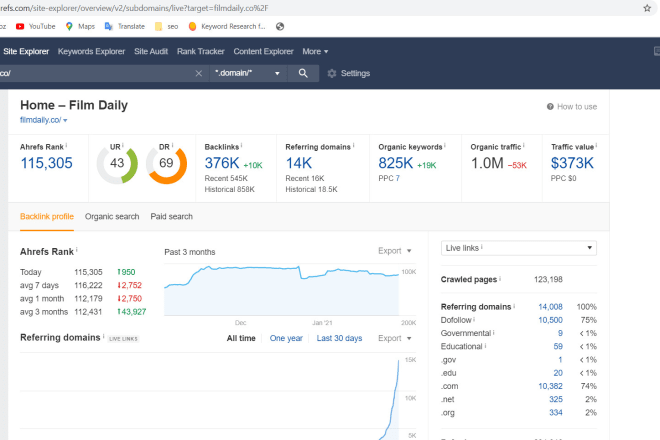This screenshot has width=660, height=440.
Task: Click the 115,305 Ahrefs Rank number
Action: pos(46,163)
